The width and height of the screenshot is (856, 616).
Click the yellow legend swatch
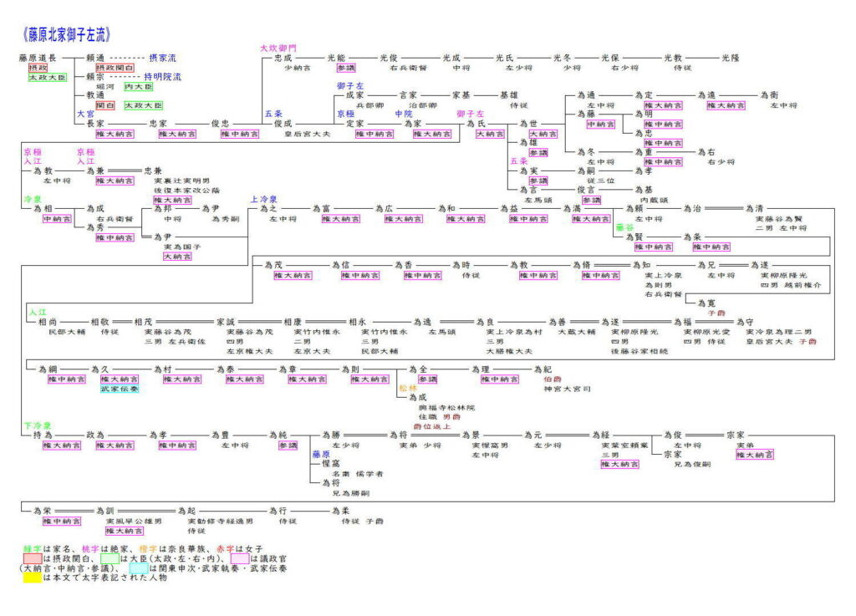coord(34,578)
